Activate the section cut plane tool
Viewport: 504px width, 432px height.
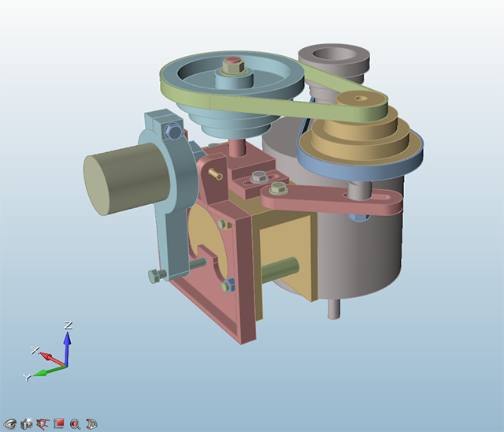point(43,423)
